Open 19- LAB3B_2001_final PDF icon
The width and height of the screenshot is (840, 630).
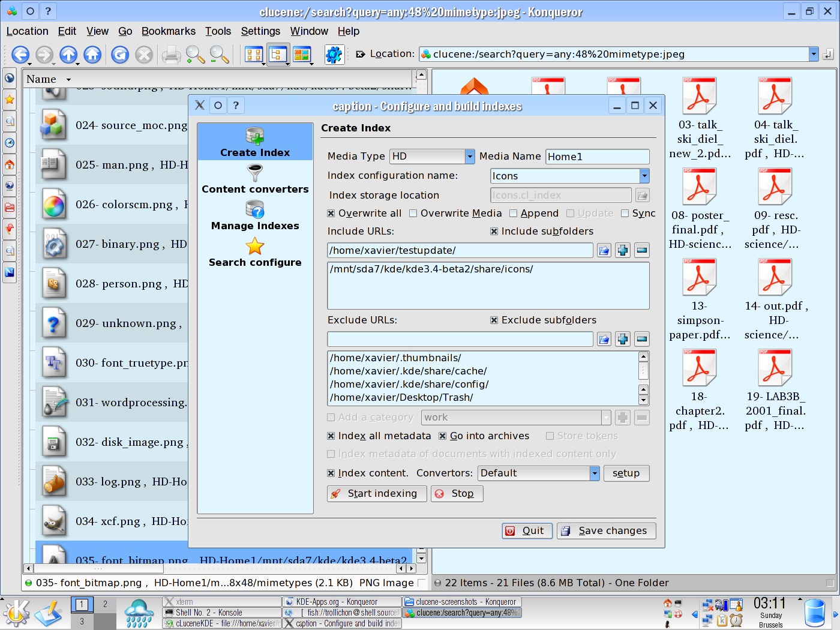pyautogui.click(x=775, y=390)
